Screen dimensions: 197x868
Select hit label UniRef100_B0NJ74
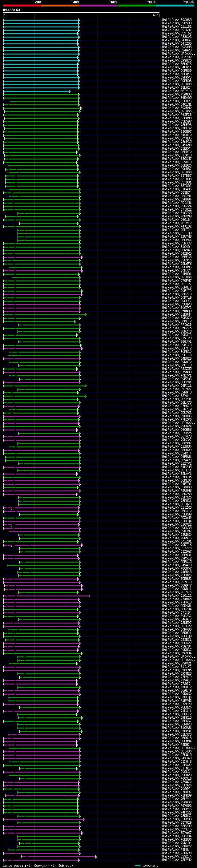(x=177, y=271)
